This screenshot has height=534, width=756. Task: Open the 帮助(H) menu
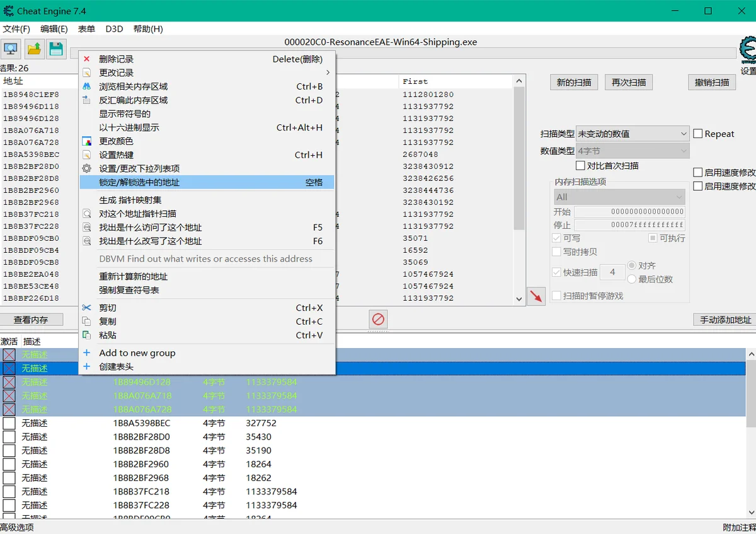coord(148,29)
